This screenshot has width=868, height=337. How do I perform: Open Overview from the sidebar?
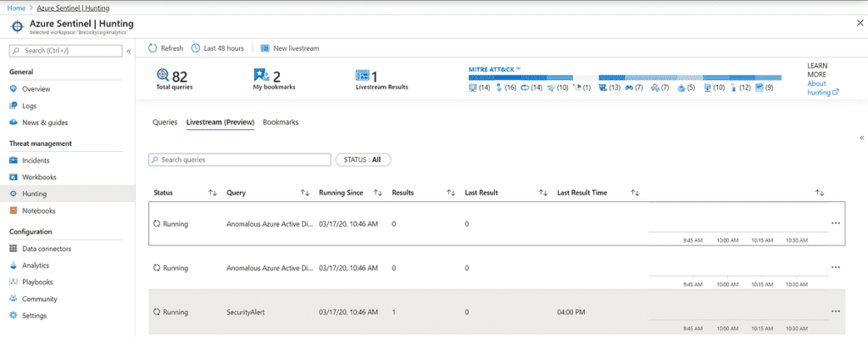point(36,88)
